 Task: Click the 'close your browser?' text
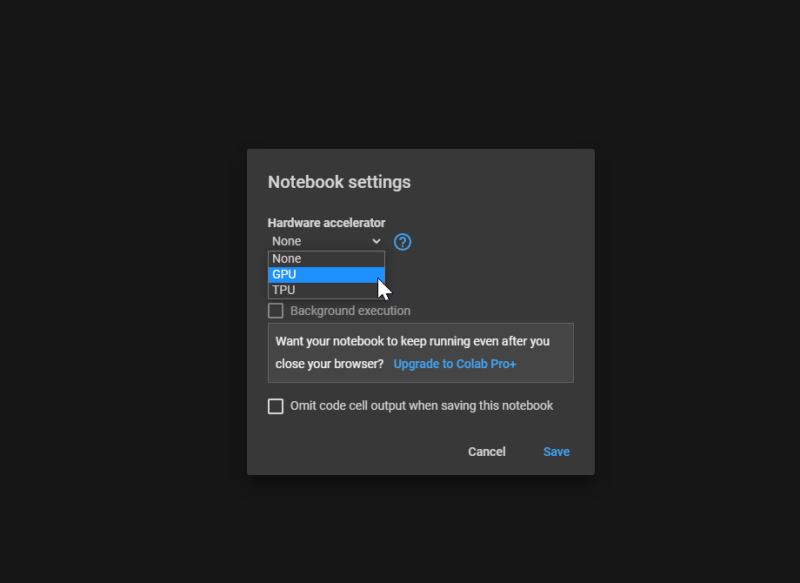pyautogui.click(x=329, y=364)
